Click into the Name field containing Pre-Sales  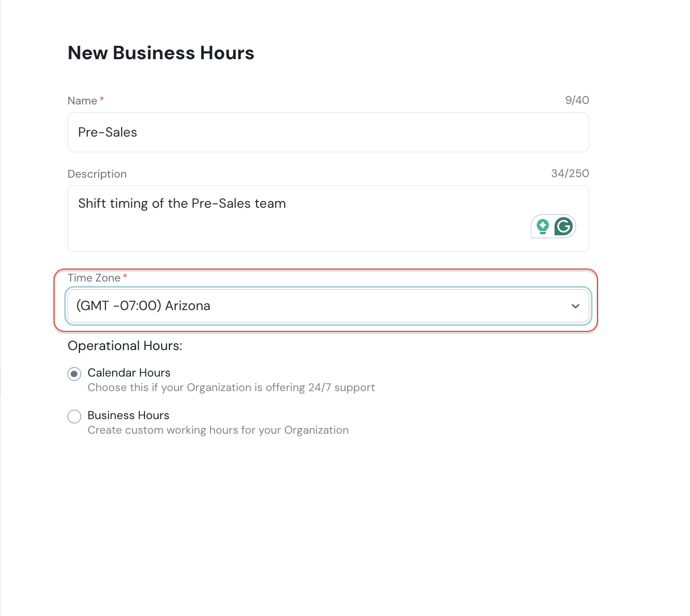pos(327,132)
